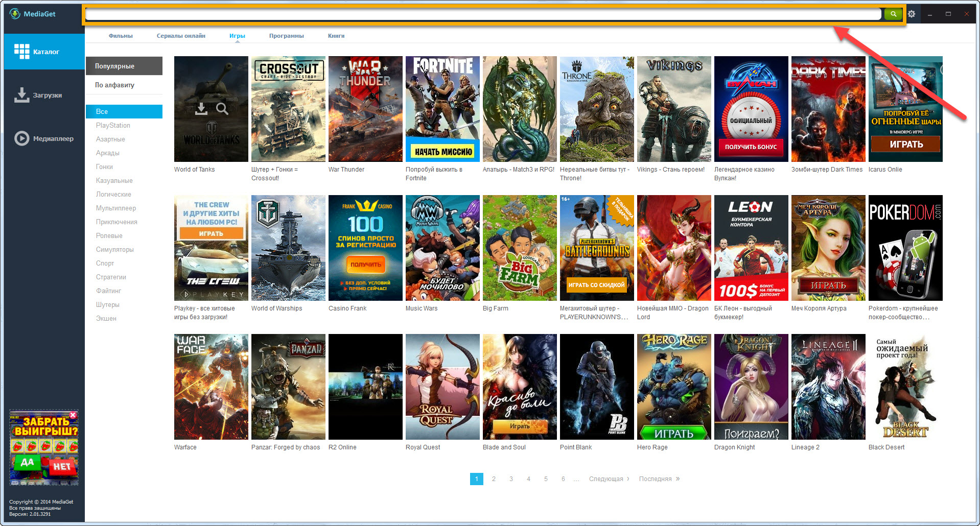Open the Big Farm cover
Viewport: 980px width, 526px height.
pyautogui.click(x=520, y=248)
